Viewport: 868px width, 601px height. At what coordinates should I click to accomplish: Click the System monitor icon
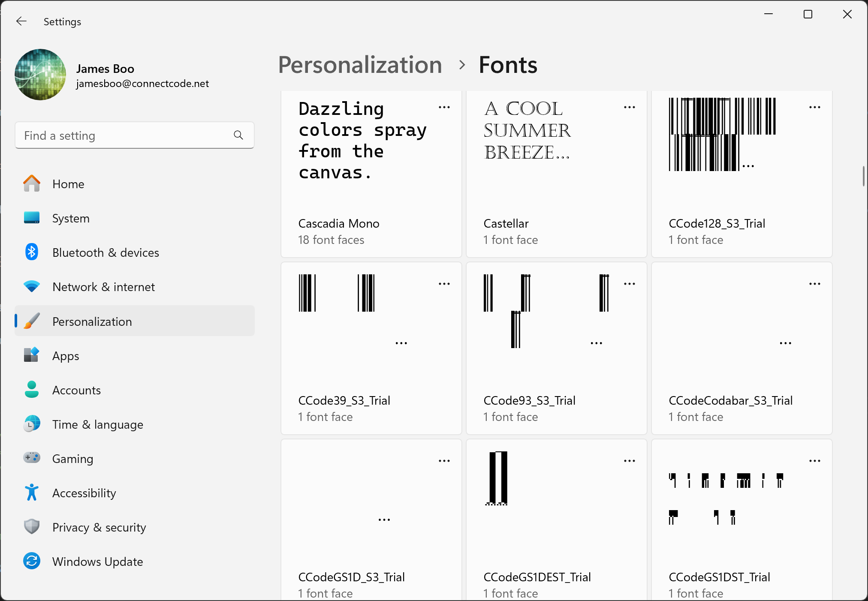32,218
